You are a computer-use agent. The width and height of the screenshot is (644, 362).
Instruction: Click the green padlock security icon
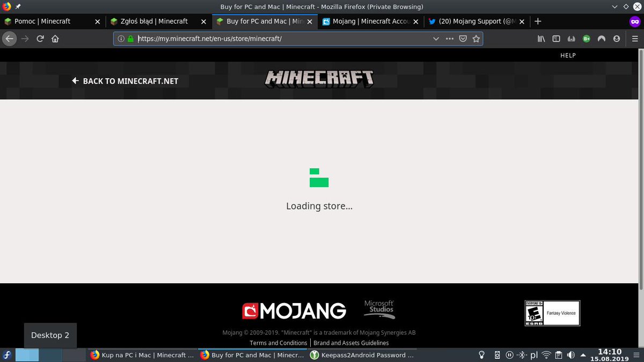[130, 39]
